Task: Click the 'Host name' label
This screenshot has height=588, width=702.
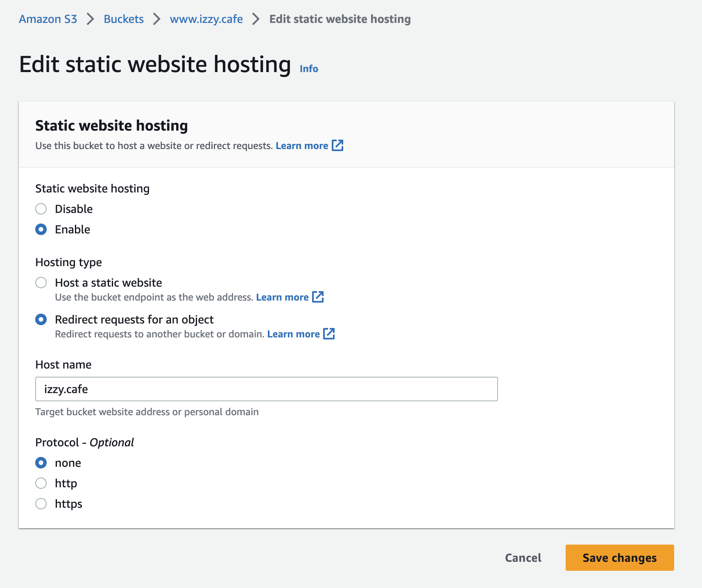Action: (63, 364)
